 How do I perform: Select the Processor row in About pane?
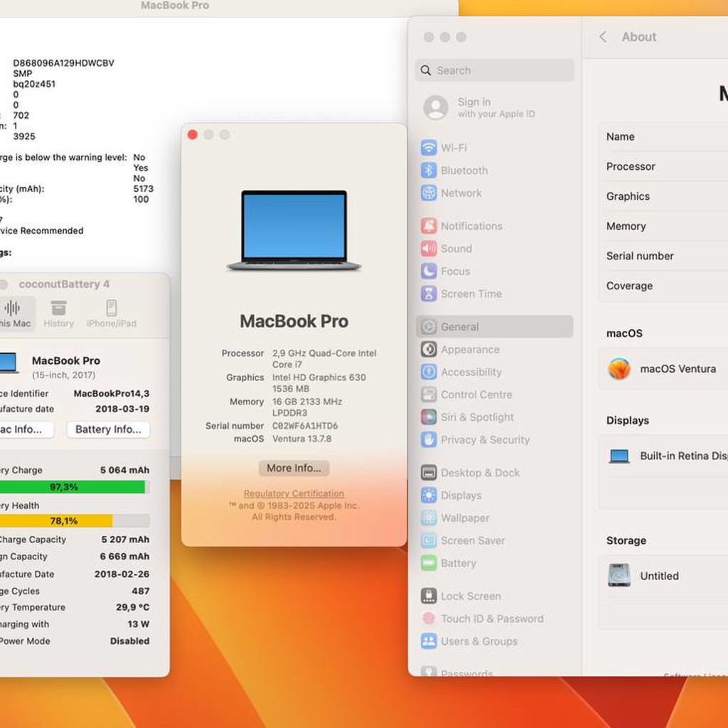pyautogui.click(x=665, y=166)
